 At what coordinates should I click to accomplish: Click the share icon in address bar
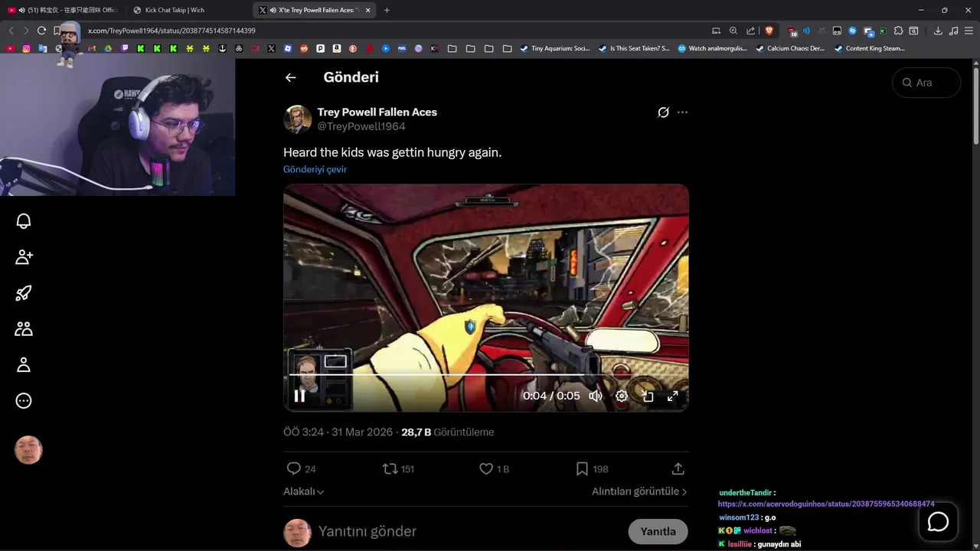[x=751, y=31]
